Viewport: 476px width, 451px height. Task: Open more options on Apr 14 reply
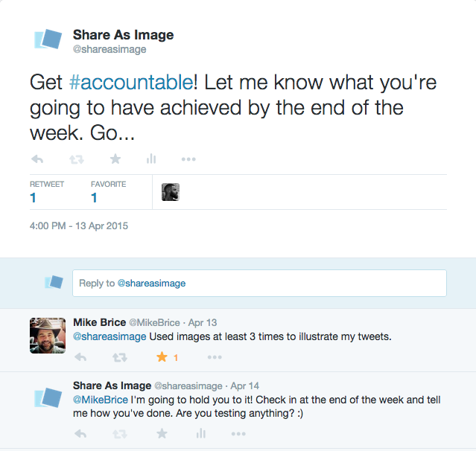238,434
